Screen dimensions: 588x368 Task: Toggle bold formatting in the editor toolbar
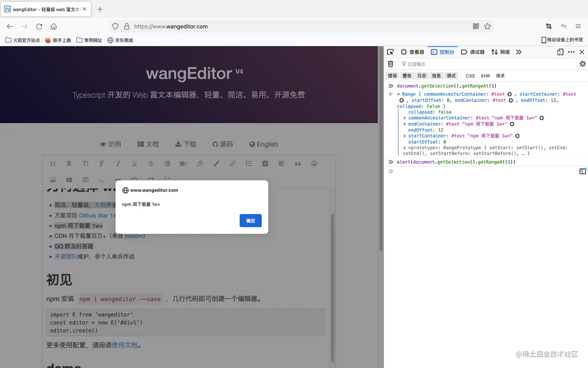(69, 164)
